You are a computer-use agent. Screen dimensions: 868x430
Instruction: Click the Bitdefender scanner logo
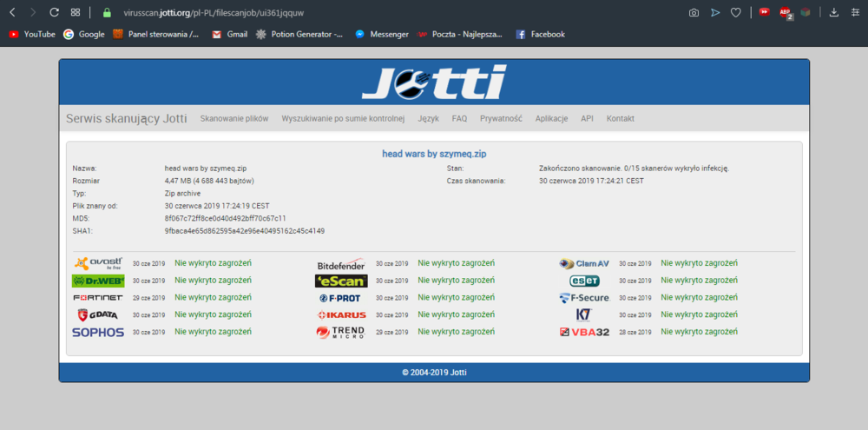[x=341, y=264]
